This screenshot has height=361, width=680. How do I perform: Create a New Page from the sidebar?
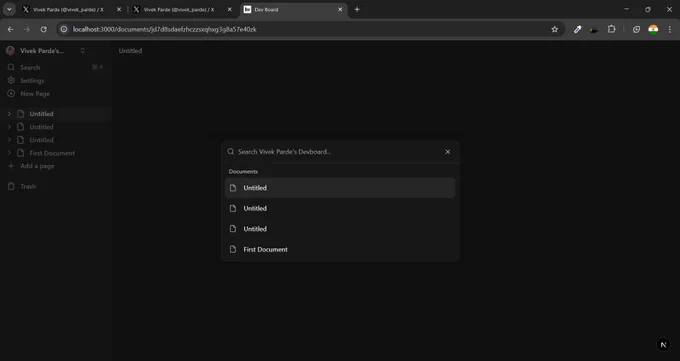(56, 94)
